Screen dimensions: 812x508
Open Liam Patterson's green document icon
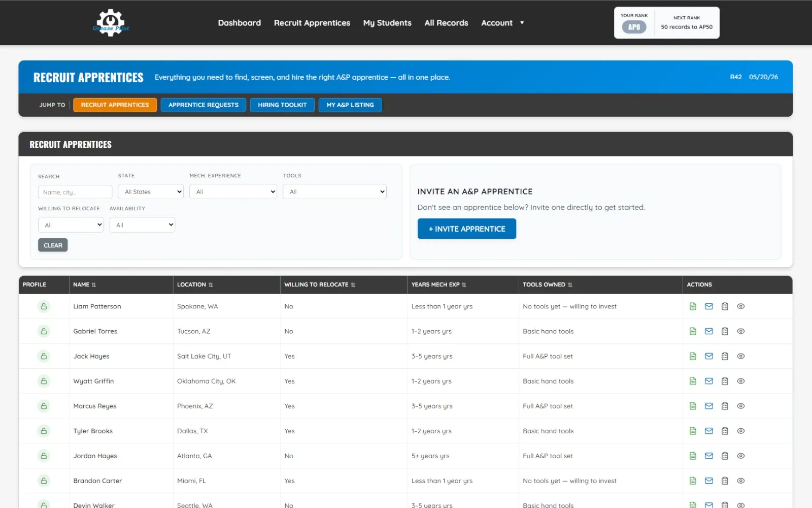(x=693, y=306)
